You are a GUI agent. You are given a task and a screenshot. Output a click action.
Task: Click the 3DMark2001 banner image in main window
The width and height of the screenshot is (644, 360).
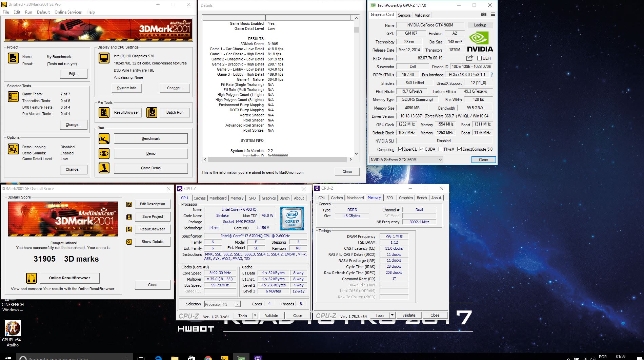98,30
